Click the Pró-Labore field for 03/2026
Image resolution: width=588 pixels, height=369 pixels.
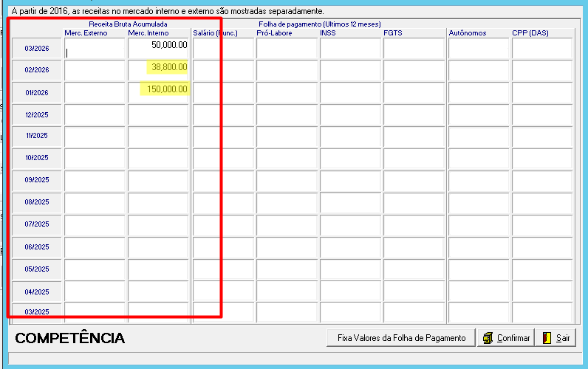coord(287,49)
